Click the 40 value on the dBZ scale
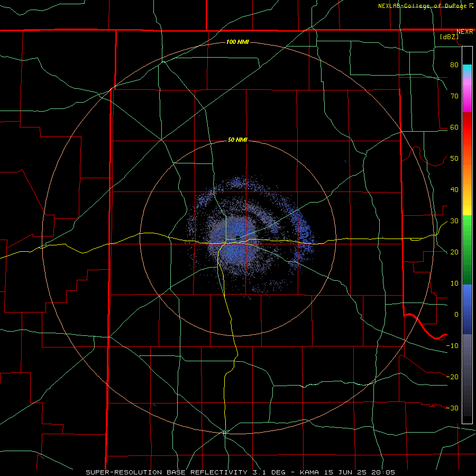The image size is (476, 476). coord(454,189)
